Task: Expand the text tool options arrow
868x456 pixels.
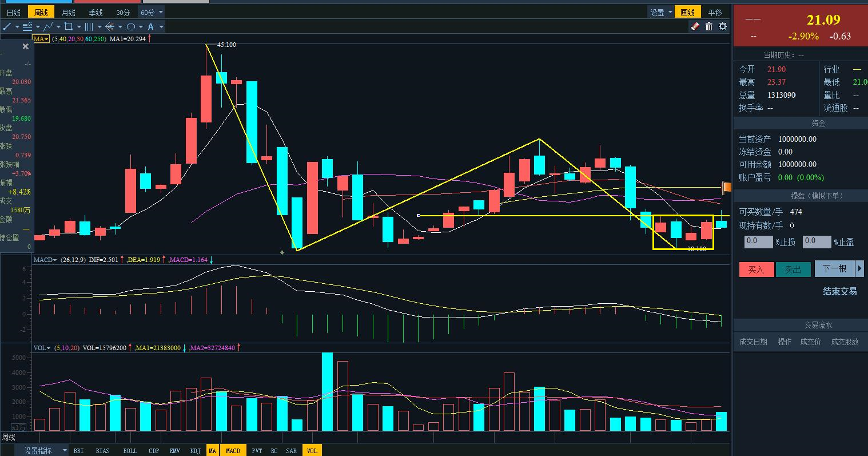Action: pos(161,26)
